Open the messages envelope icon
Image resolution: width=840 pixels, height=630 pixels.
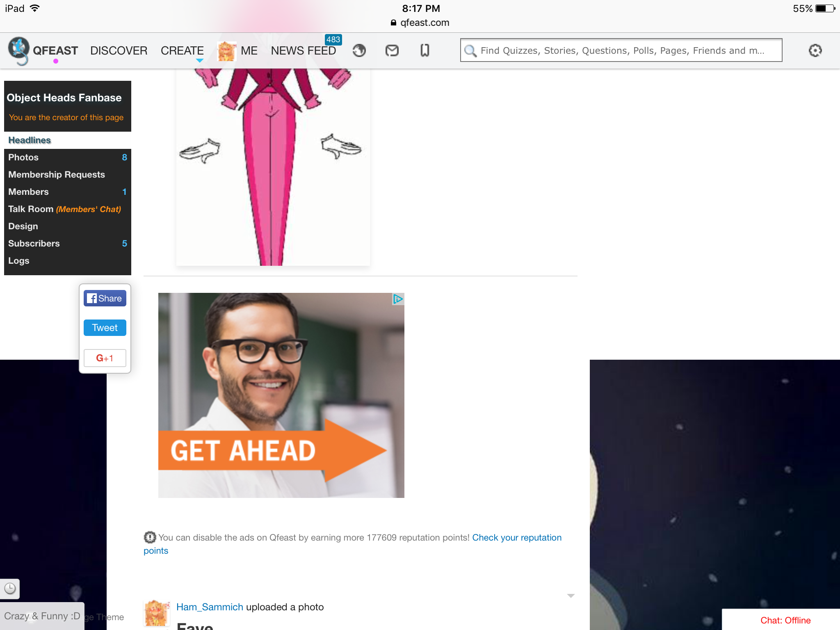pos(392,50)
